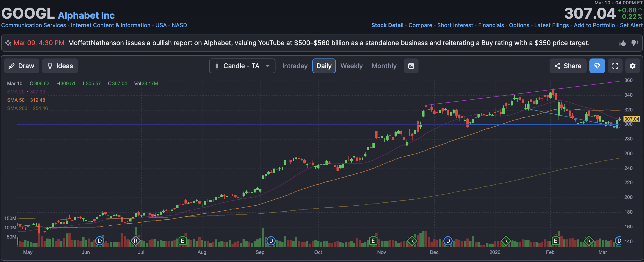644x262 pixels.
Task: Click the blue diamond premium icon
Action: click(x=597, y=66)
